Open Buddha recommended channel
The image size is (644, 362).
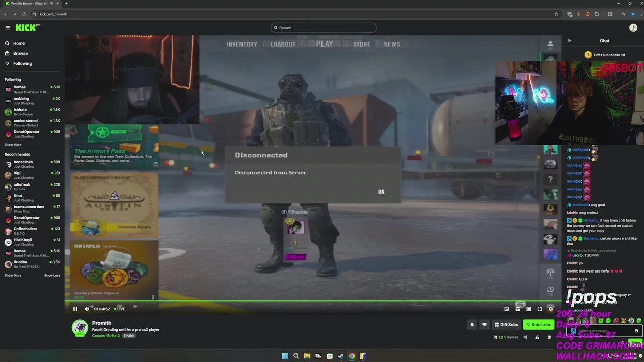point(32,264)
